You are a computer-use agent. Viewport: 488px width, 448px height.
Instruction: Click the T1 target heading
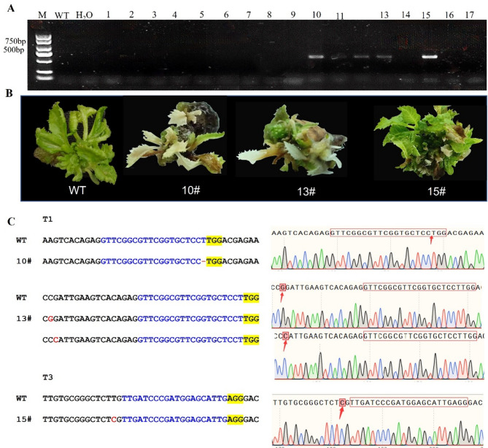[47, 220]
